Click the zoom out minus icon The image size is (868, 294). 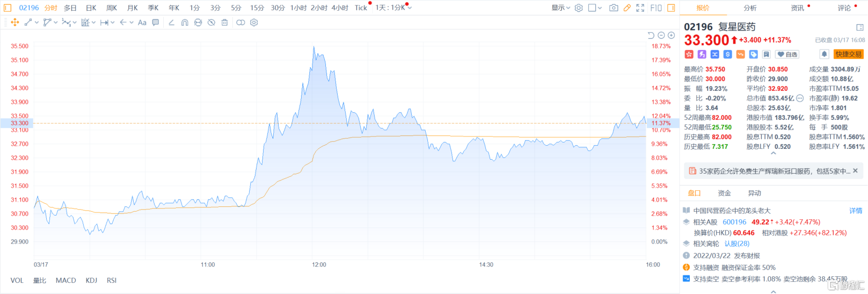(x=661, y=35)
